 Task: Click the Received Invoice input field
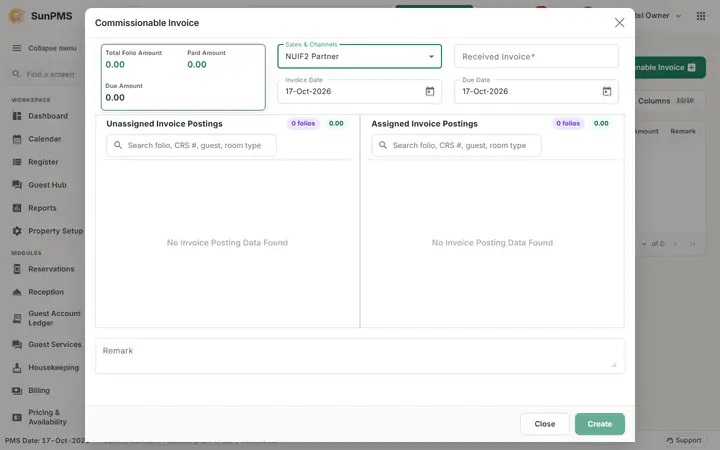coord(536,56)
